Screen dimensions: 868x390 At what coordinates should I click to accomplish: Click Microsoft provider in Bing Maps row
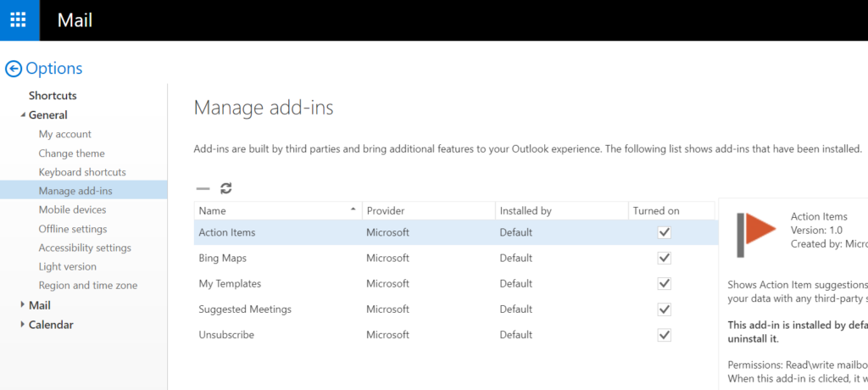click(x=387, y=258)
